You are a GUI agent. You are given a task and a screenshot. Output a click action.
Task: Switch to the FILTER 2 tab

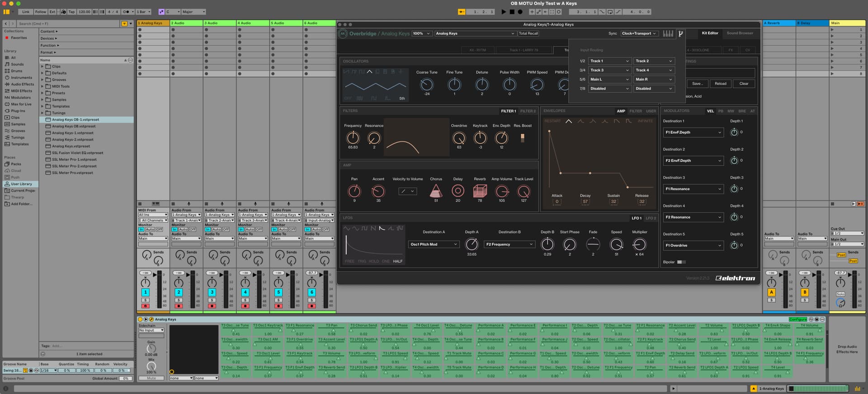click(x=528, y=111)
